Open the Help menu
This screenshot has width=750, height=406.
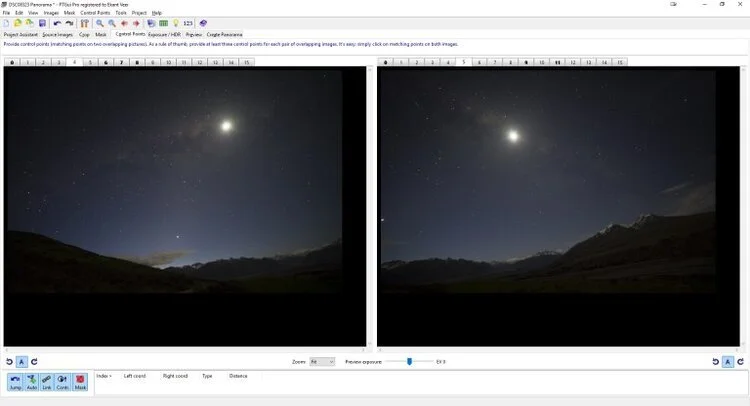157,13
